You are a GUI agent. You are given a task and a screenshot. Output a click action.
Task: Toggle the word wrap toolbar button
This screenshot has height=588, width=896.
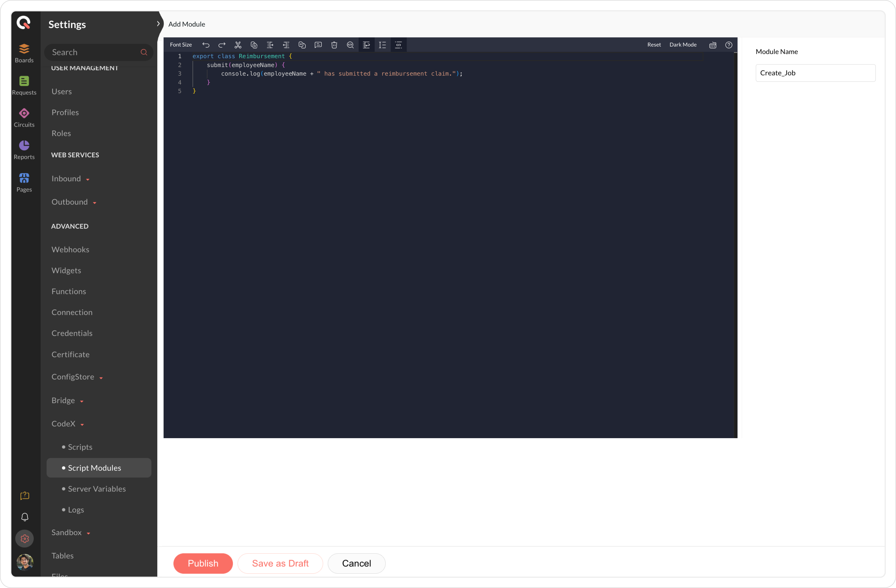click(x=366, y=45)
